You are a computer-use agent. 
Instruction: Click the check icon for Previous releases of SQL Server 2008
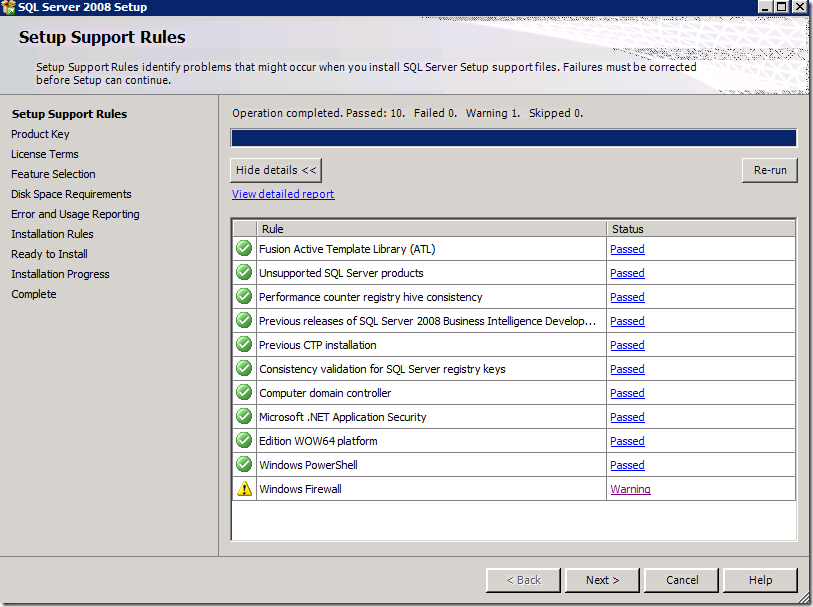coord(244,320)
